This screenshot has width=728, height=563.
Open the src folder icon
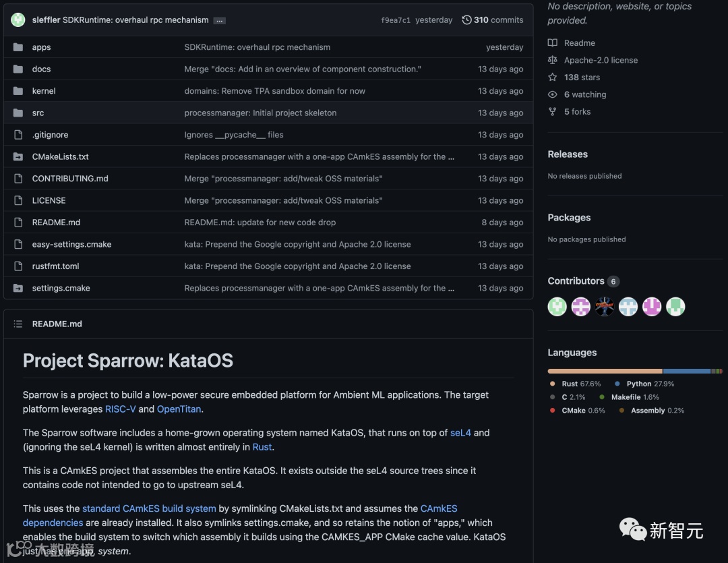(x=18, y=113)
